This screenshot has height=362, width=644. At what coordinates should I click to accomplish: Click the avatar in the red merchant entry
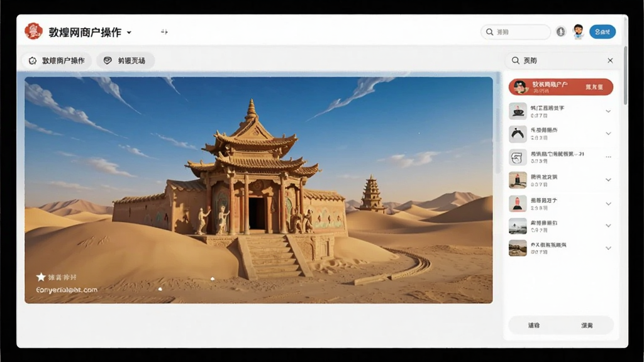[521, 87]
